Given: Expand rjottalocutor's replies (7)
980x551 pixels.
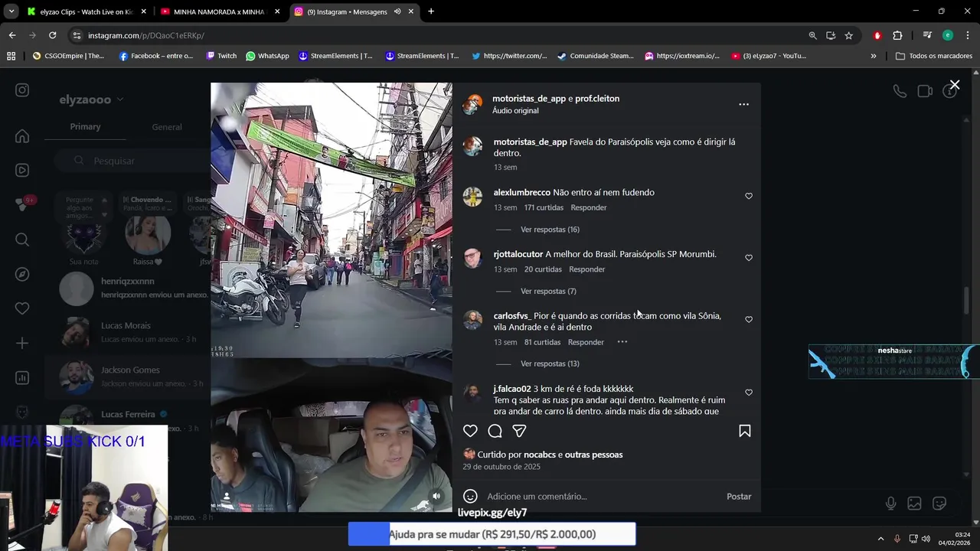Looking at the screenshot, I should click(x=548, y=292).
